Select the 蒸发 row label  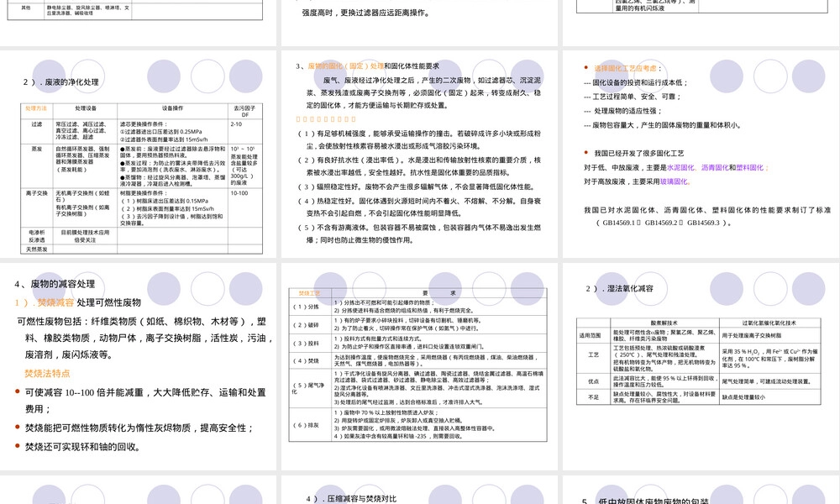click(x=36, y=149)
